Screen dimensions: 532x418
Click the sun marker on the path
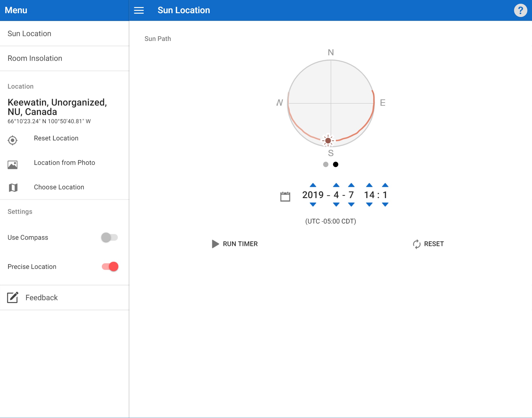click(x=328, y=141)
